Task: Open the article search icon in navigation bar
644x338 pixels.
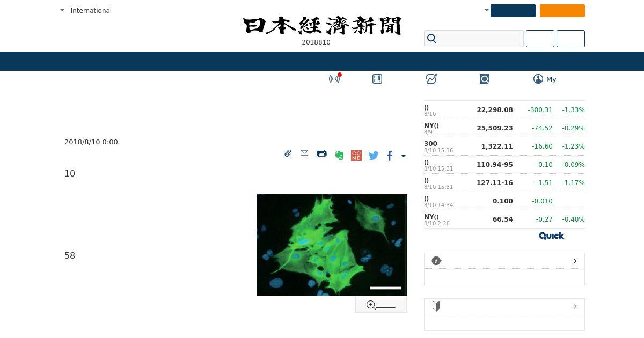Action: 485,79
